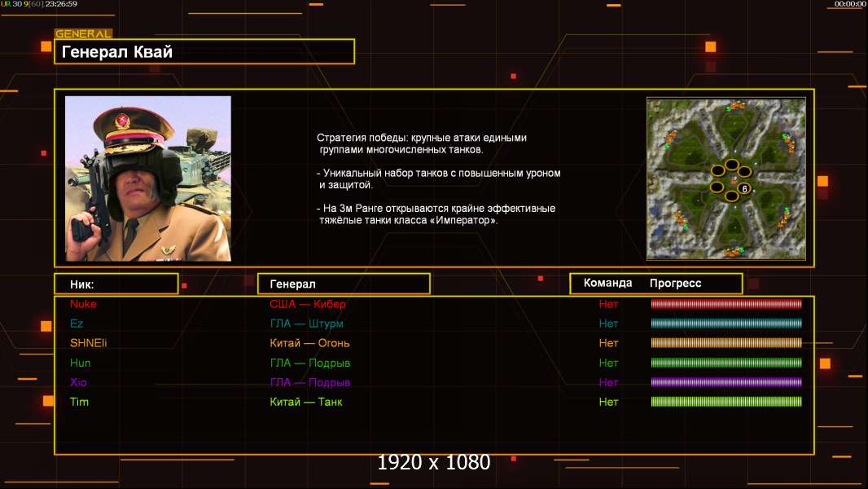
Task: Open the map preview thumbnail
Action: point(726,178)
